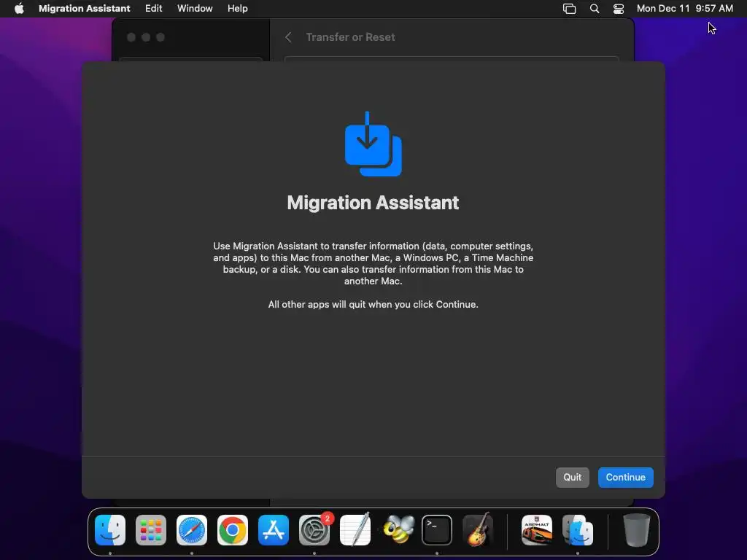The image size is (747, 560).
Task: Open Launchpad from the Dock
Action: pos(151,530)
